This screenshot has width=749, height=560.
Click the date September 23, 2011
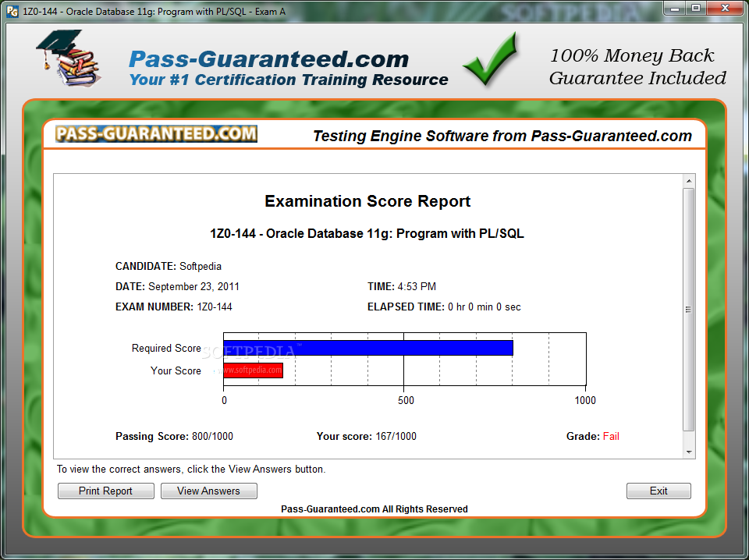pyautogui.click(x=193, y=286)
